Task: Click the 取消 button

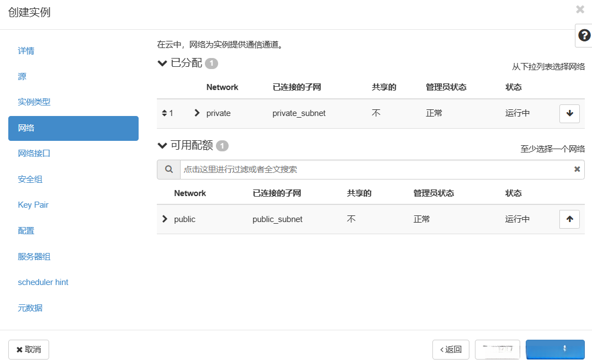Action: pos(29,350)
